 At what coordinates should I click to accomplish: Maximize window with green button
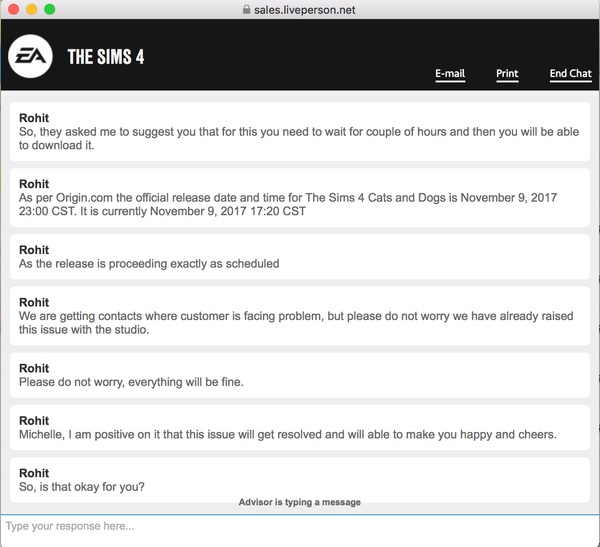(x=49, y=9)
